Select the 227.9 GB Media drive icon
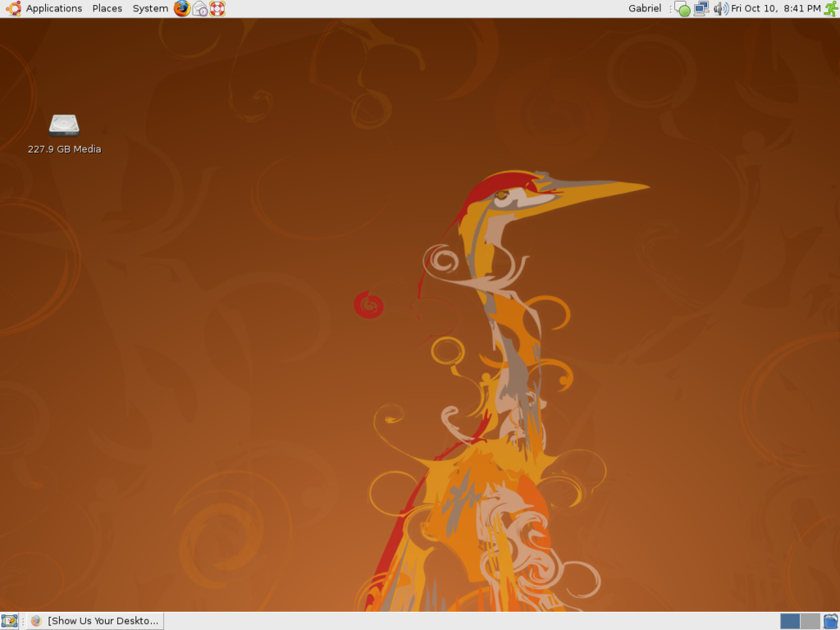840x630 pixels. point(64,134)
